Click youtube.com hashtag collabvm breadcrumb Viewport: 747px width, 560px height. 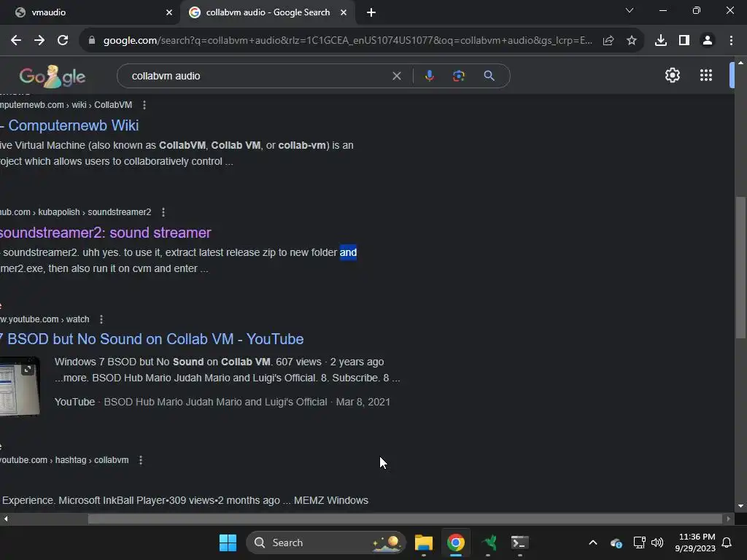pyautogui.click(x=64, y=460)
